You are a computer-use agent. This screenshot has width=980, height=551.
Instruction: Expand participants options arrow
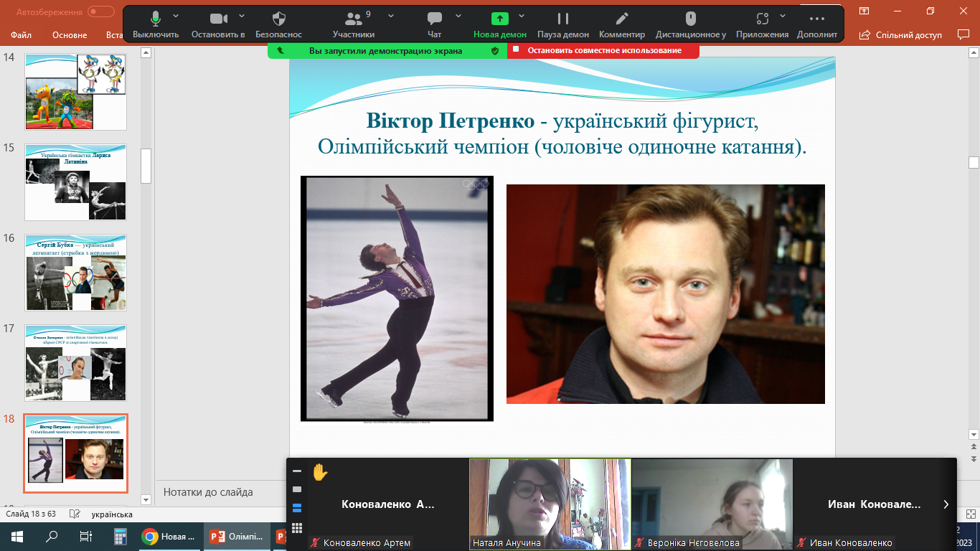[391, 15]
